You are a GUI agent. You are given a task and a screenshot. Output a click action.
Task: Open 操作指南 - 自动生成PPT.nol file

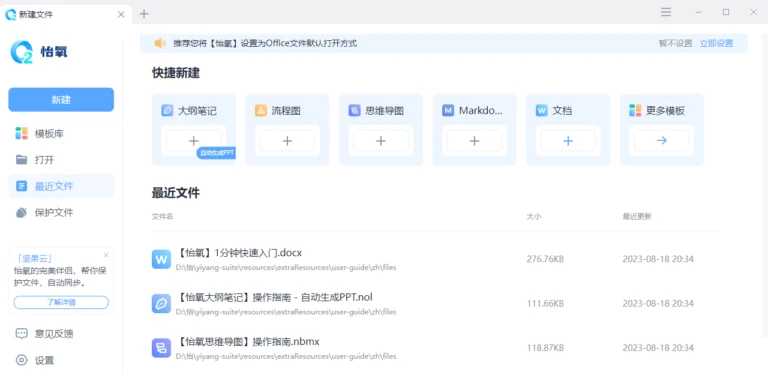tap(275, 297)
